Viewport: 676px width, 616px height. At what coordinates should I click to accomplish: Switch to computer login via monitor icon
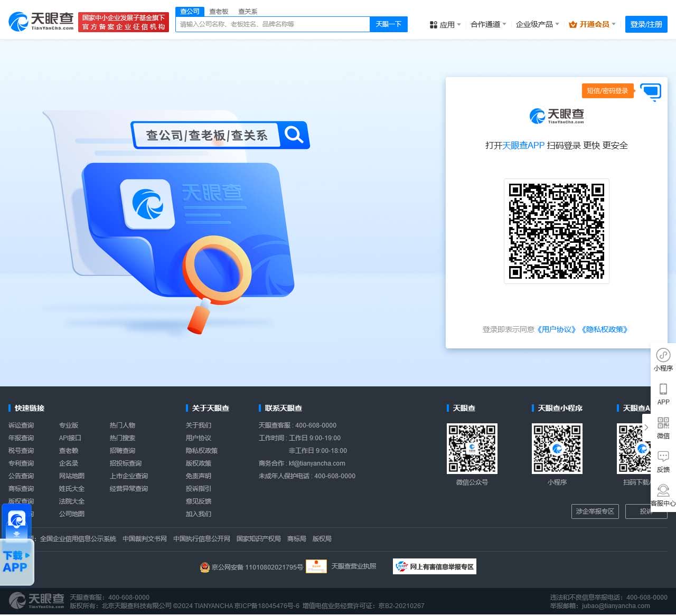click(x=651, y=92)
